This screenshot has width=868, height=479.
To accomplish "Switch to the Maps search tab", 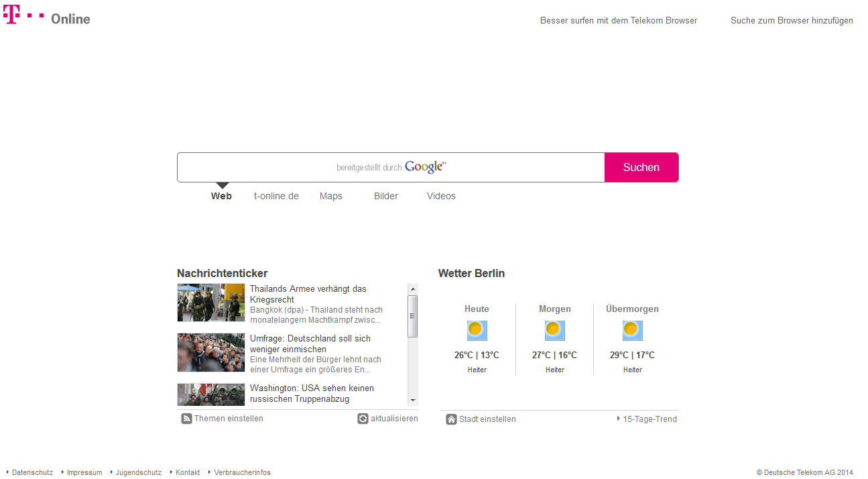I will click(331, 196).
